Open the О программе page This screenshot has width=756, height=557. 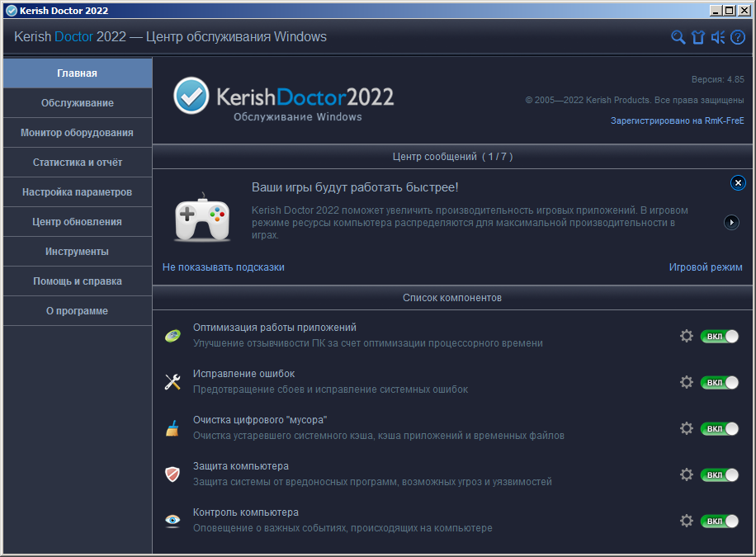click(x=78, y=311)
